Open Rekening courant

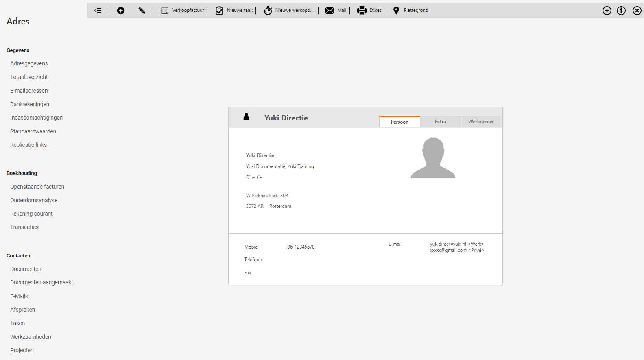pos(31,214)
